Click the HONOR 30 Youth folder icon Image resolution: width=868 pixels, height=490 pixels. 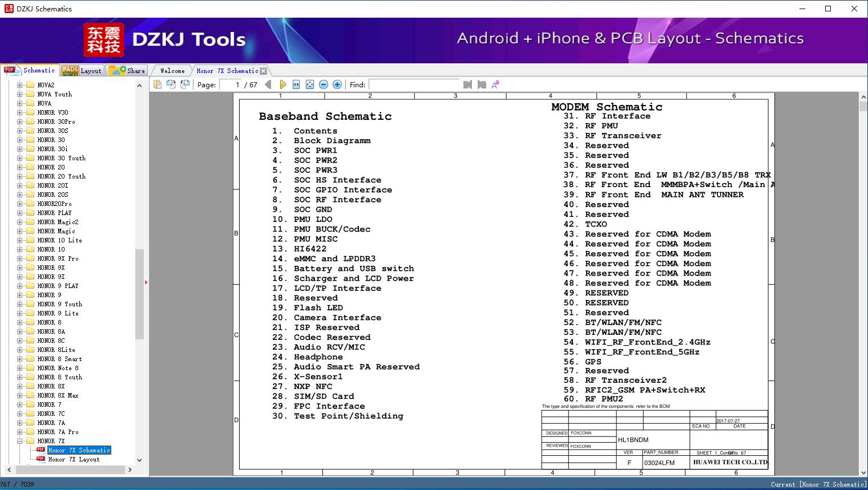coord(30,158)
